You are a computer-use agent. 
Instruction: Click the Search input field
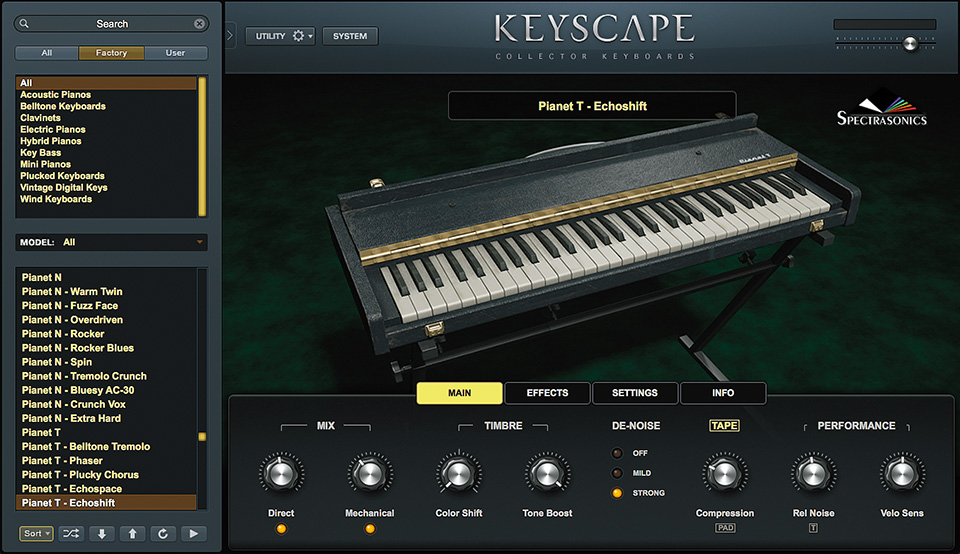pos(111,23)
